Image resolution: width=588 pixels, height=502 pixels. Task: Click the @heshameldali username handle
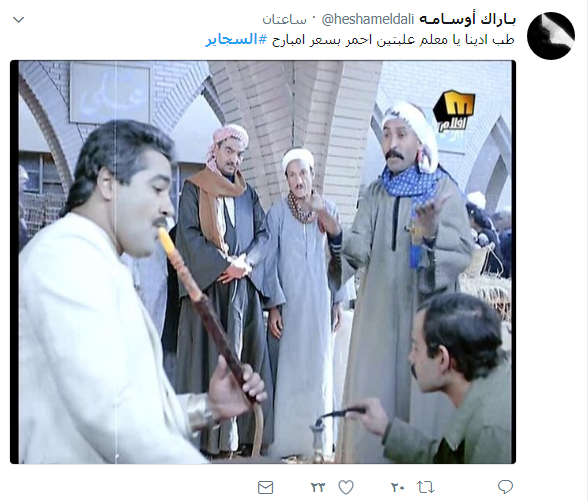pos(368,19)
